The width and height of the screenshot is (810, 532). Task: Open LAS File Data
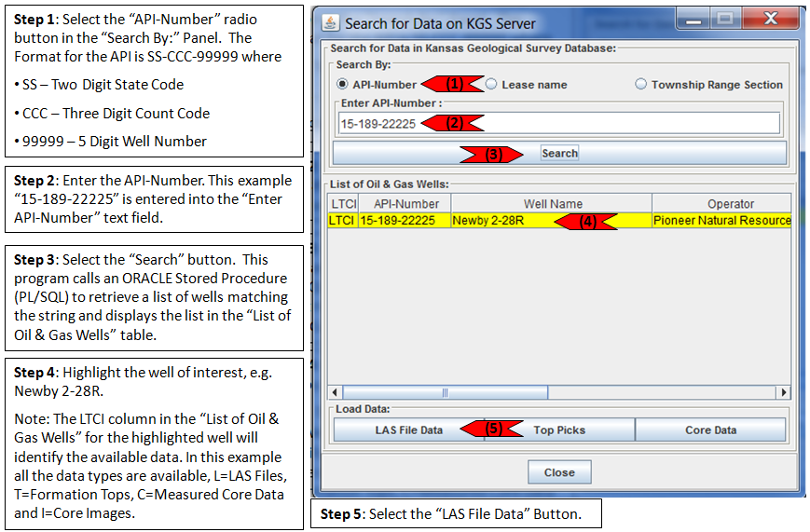408,430
